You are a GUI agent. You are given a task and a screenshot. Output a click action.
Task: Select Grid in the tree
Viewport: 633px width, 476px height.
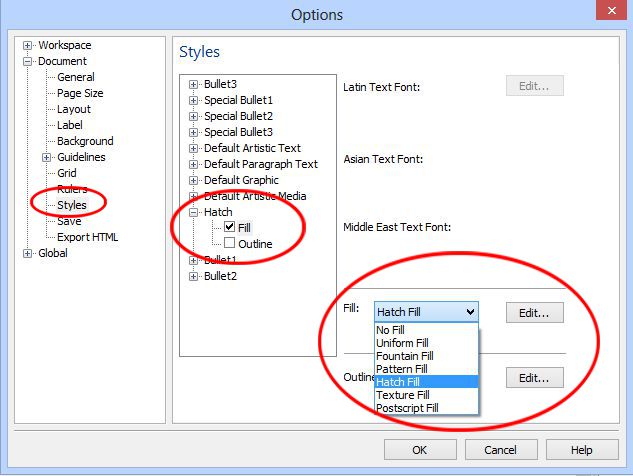(67, 173)
